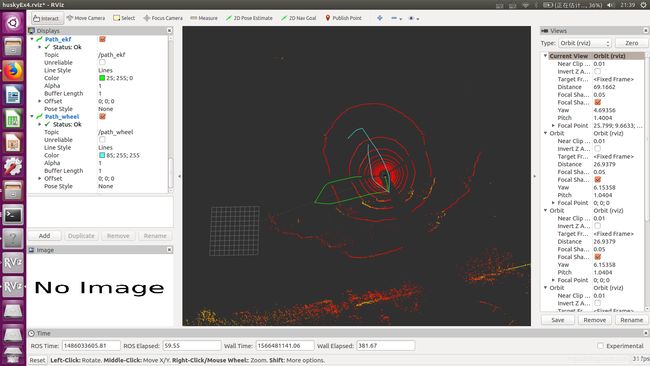Click the Path_wheel cyan color swatch
650x366 pixels.
(x=102, y=155)
